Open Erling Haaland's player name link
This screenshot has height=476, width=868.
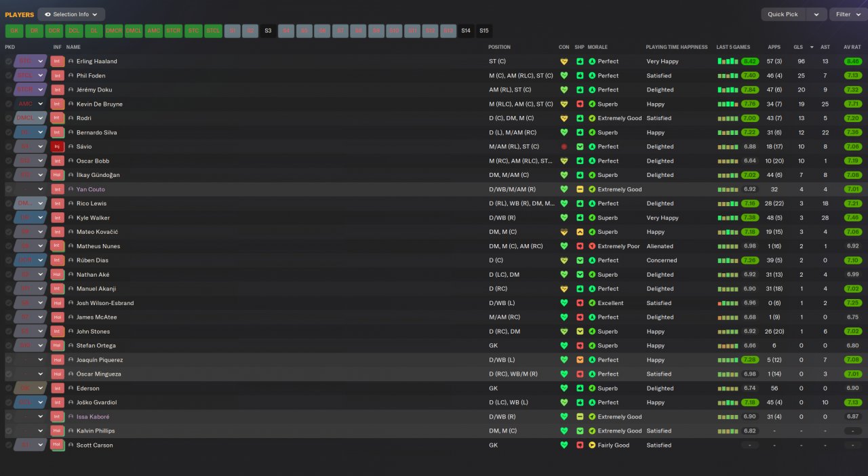pos(97,61)
